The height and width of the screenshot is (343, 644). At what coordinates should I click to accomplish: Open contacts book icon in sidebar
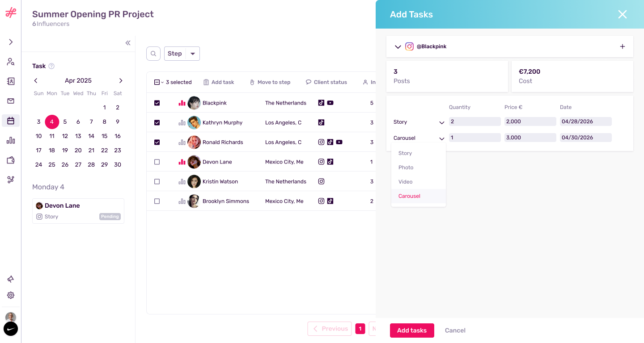pos(11,81)
